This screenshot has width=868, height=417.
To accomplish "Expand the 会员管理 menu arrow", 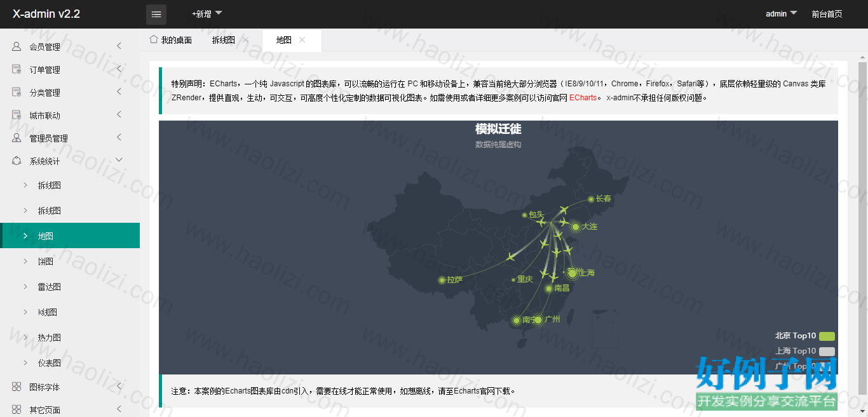I will pyautogui.click(x=119, y=46).
